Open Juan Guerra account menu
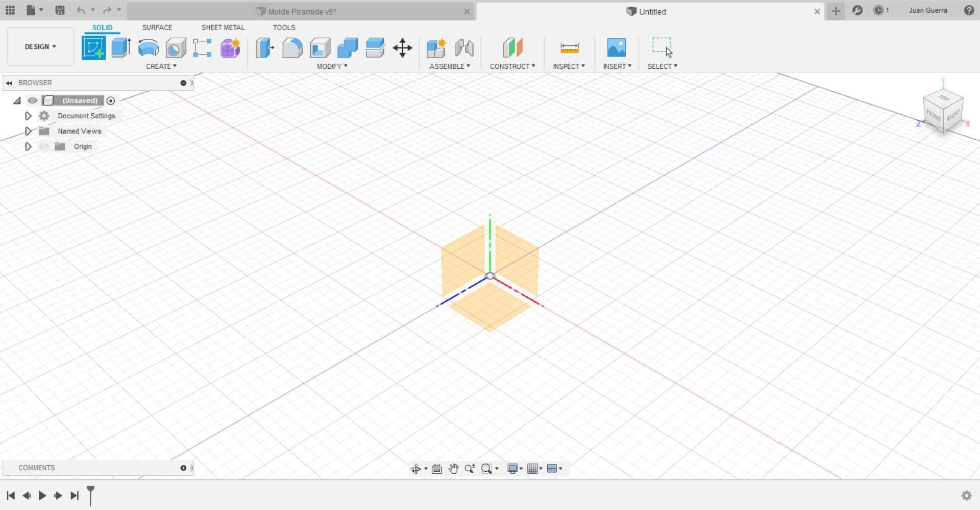The image size is (980, 510). point(927,11)
